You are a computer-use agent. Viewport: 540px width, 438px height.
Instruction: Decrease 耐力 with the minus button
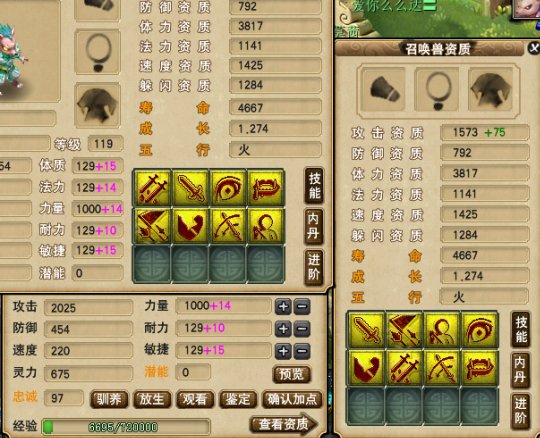click(x=302, y=329)
